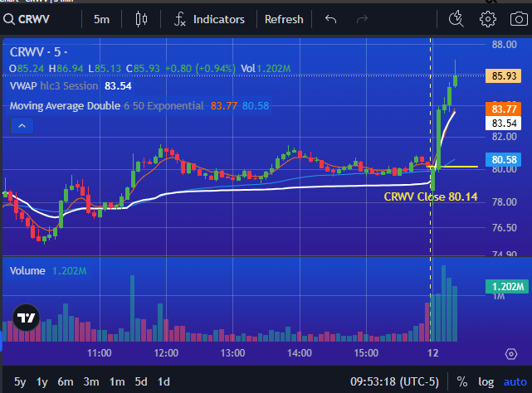
Task: Open chart settings gear
Action: click(x=487, y=19)
